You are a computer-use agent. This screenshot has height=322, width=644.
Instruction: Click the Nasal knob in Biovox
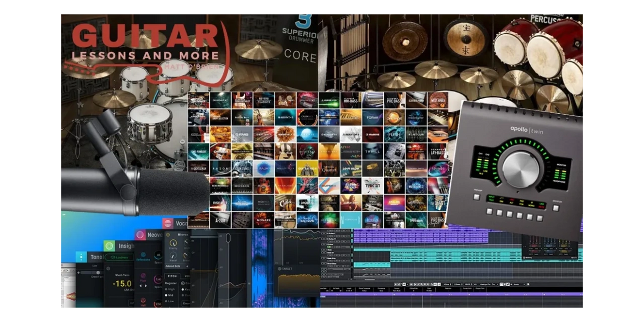[x=173, y=254]
